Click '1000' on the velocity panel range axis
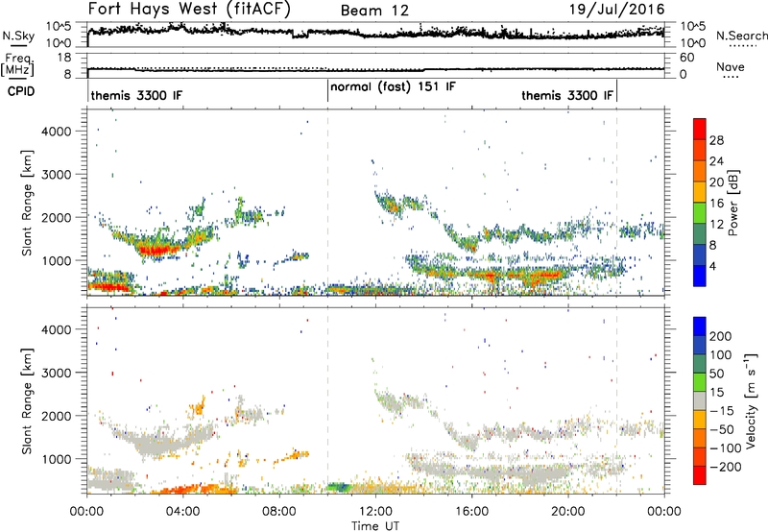 tap(57, 459)
